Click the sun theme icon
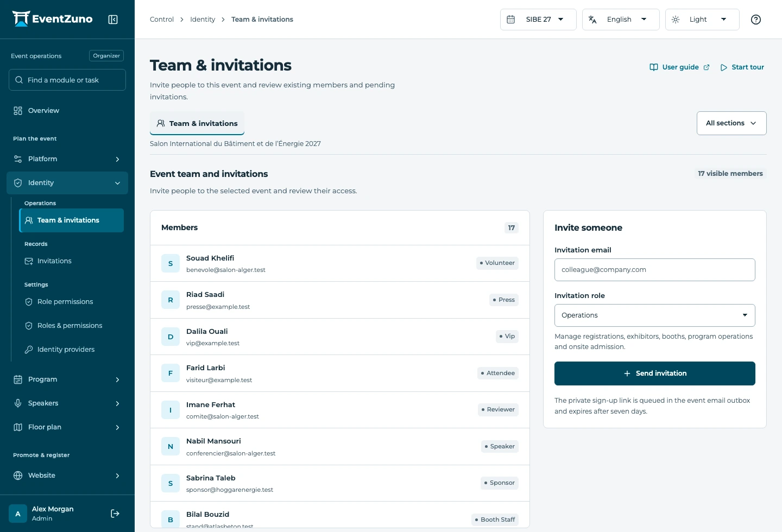Image resolution: width=782 pixels, height=532 pixels. [676, 20]
